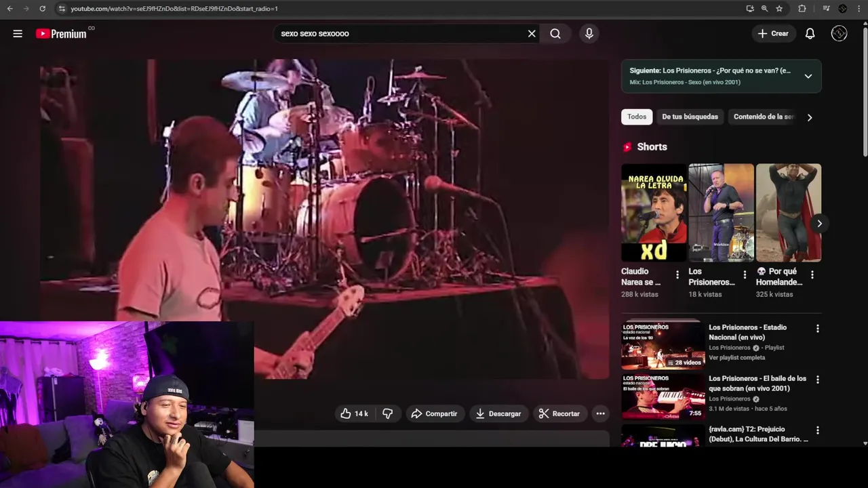Start voice search with microphone icon
The image size is (868, 488).
[x=589, y=33]
